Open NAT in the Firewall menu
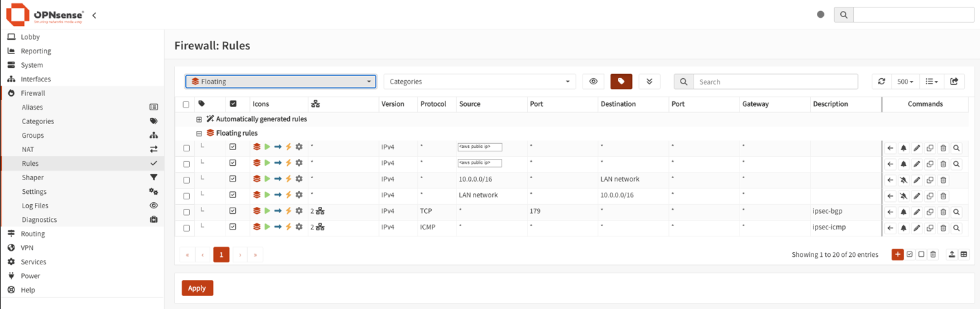The image size is (980, 309). (x=82, y=149)
